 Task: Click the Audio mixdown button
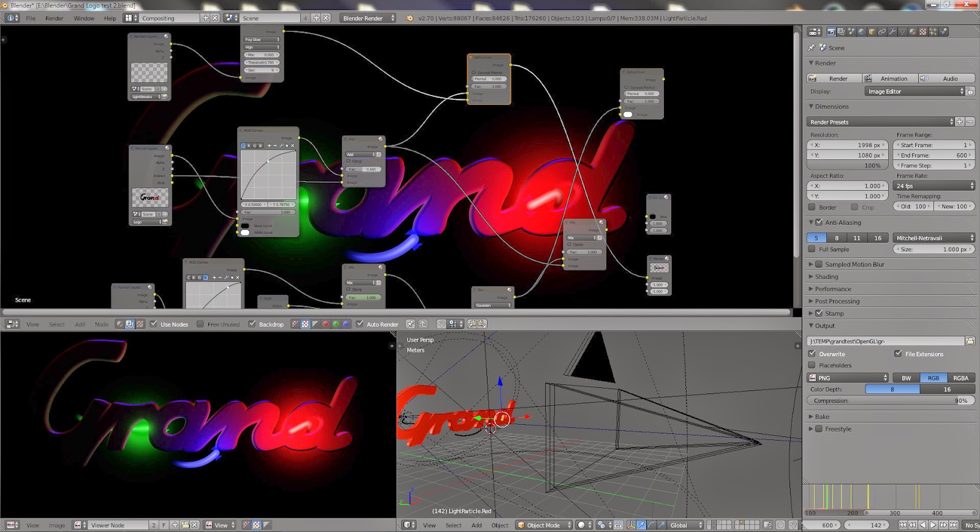click(947, 78)
